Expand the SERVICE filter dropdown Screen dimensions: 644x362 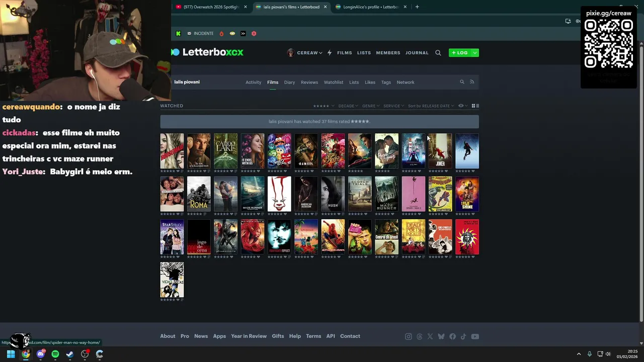pos(393,106)
